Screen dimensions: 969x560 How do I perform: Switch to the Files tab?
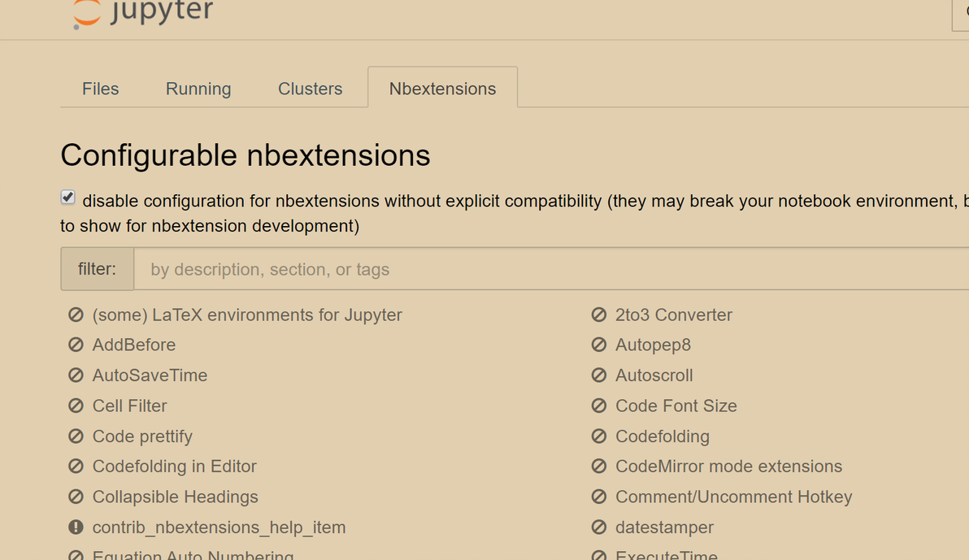101,89
